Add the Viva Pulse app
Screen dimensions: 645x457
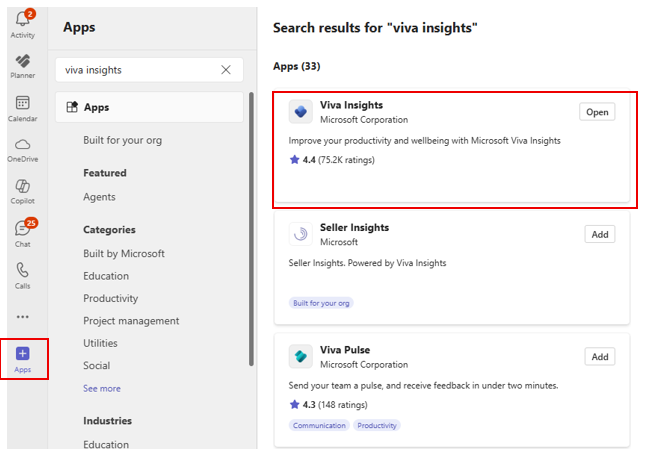click(599, 357)
